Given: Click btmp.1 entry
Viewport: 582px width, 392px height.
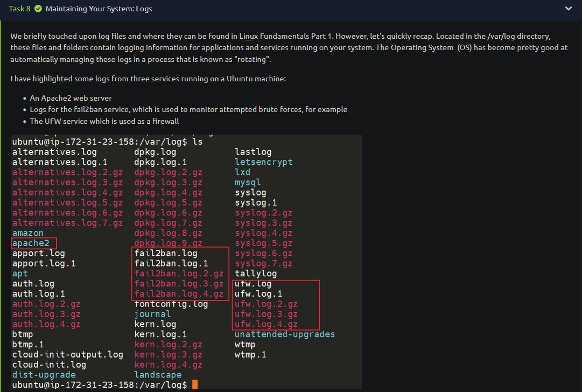Looking at the screenshot, I should (28, 345).
